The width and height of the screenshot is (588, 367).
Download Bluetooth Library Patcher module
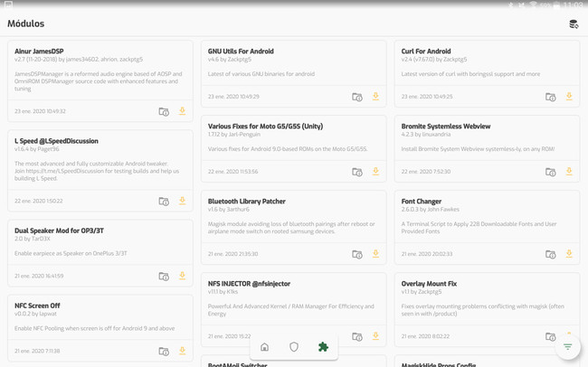click(x=375, y=254)
